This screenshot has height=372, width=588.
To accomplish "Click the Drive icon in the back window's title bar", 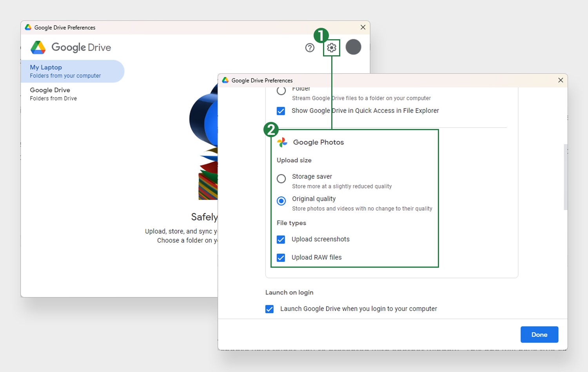I will coord(28,27).
